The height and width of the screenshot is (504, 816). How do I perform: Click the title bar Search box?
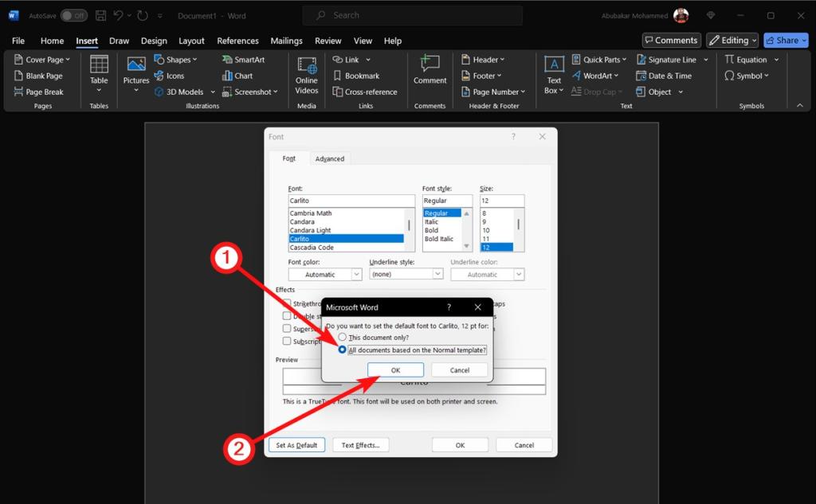412,16
